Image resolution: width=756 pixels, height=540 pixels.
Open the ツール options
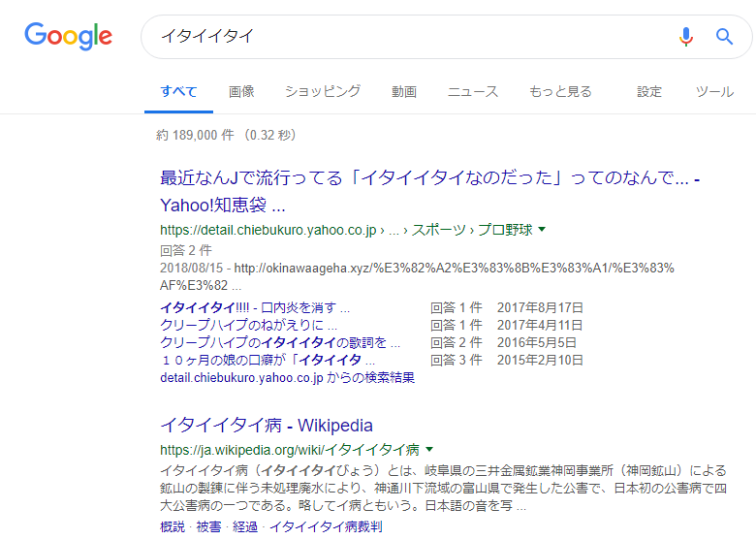point(714,91)
